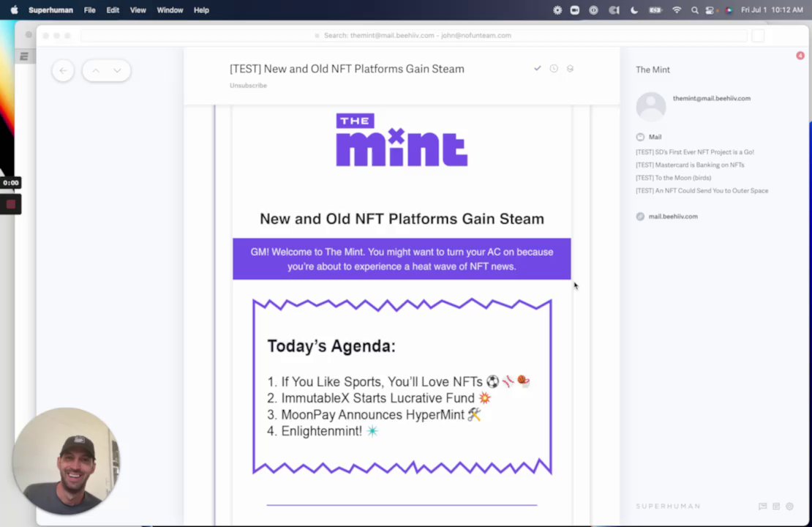Open the hamburger menu at left edge
Viewport: 812px width, 527px height.
point(24,56)
